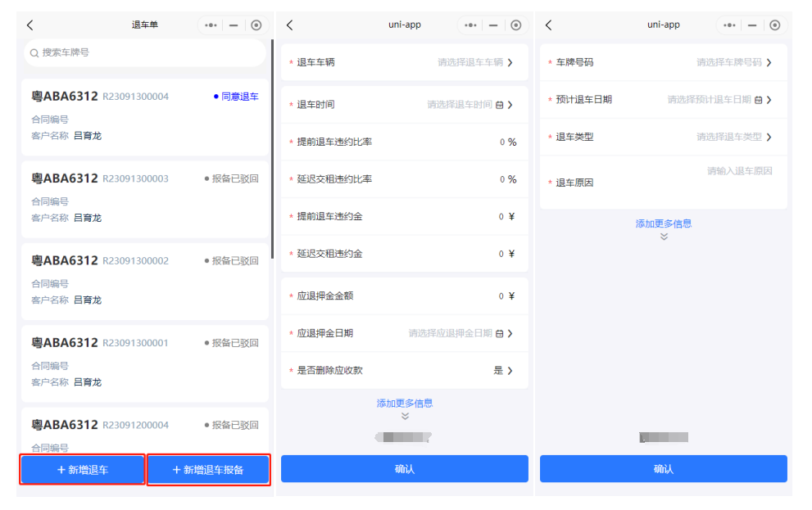Click 添加更多信息 link below 是否删除应收款
812x510 pixels.
pyautogui.click(x=405, y=403)
